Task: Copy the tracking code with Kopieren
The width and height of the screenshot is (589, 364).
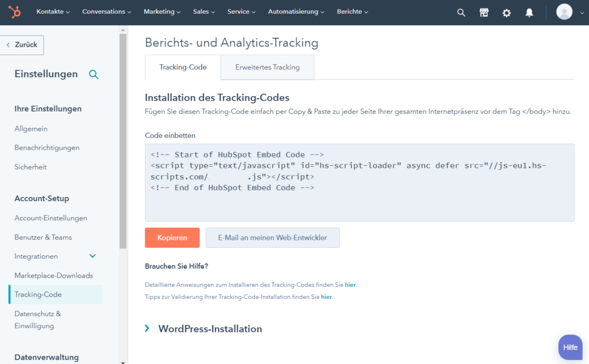Action: pos(172,238)
